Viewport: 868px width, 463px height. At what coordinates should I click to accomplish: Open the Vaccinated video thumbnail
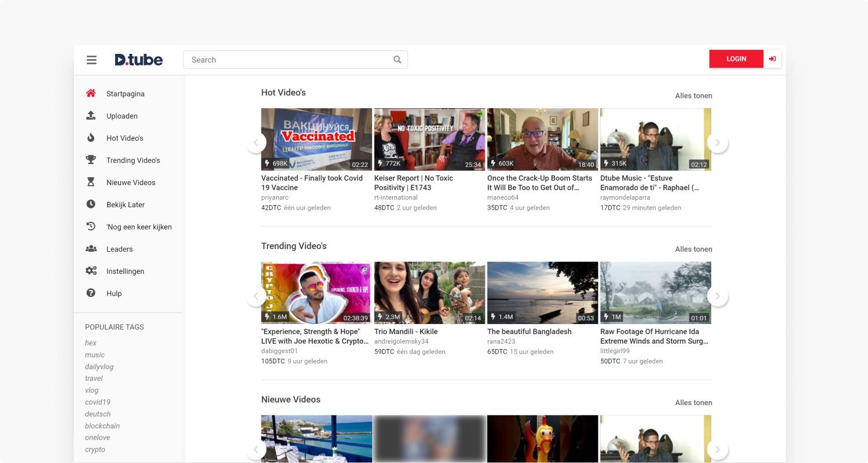[x=317, y=139]
